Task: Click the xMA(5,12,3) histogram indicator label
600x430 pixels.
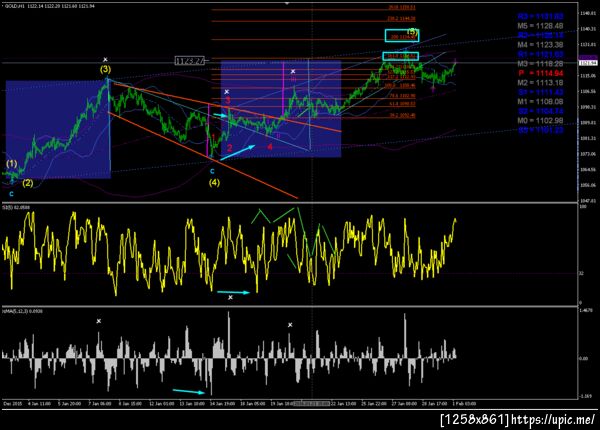Action: 23,311
